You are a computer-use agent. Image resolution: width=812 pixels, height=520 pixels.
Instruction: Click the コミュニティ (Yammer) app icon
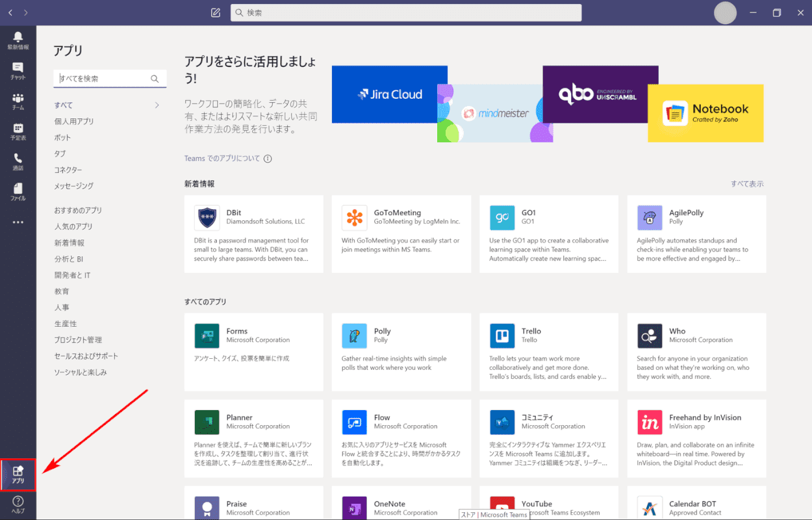(x=502, y=422)
